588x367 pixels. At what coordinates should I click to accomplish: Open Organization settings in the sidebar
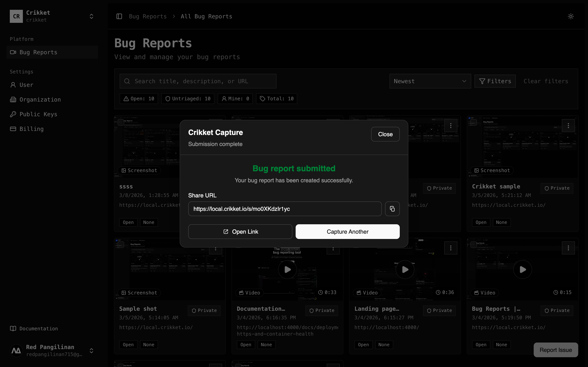(x=40, y=99)
